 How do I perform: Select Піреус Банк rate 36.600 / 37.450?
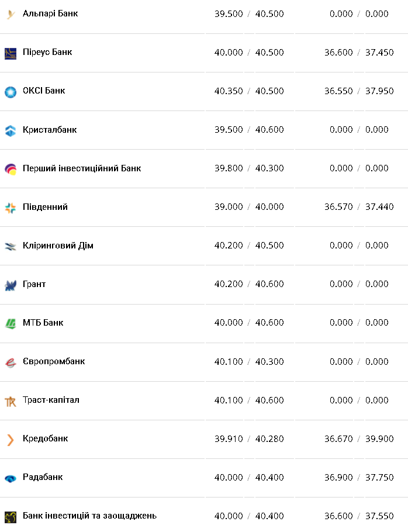click(x=359, y=53)
